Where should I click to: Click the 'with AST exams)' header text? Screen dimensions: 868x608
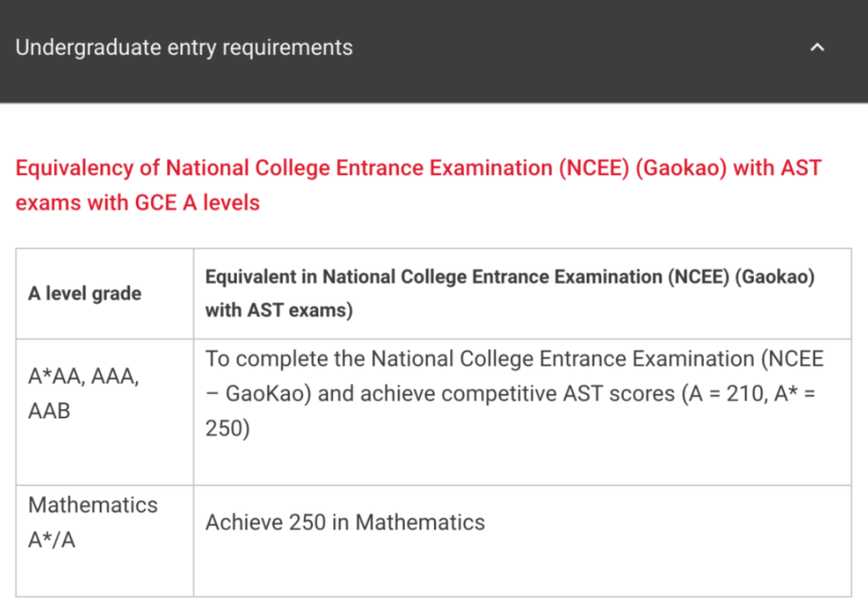click(x=279, y=310)
